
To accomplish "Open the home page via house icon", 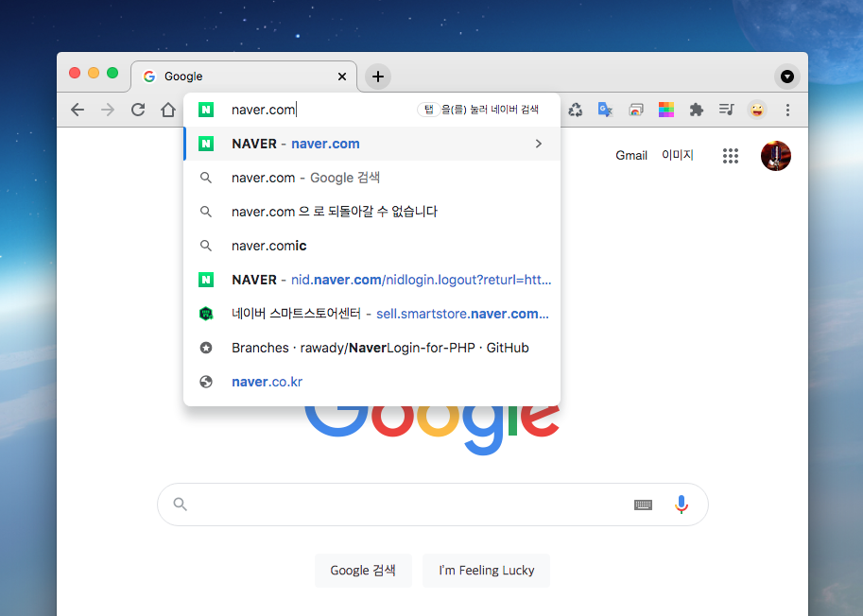I will coord(168,110).
